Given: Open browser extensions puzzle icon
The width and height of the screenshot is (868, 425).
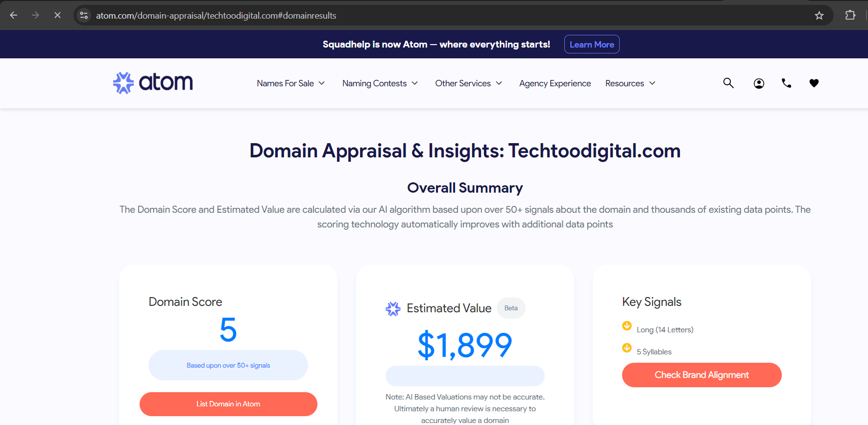Looking at the screenshot, I should (850, 16).
